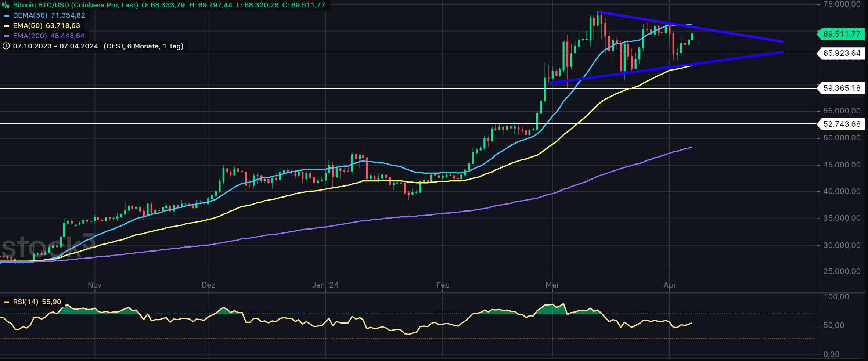Select the DEMA(50) indicator label
The width and height of the screenshot is (868, 361).
click(x=30, y=15)
